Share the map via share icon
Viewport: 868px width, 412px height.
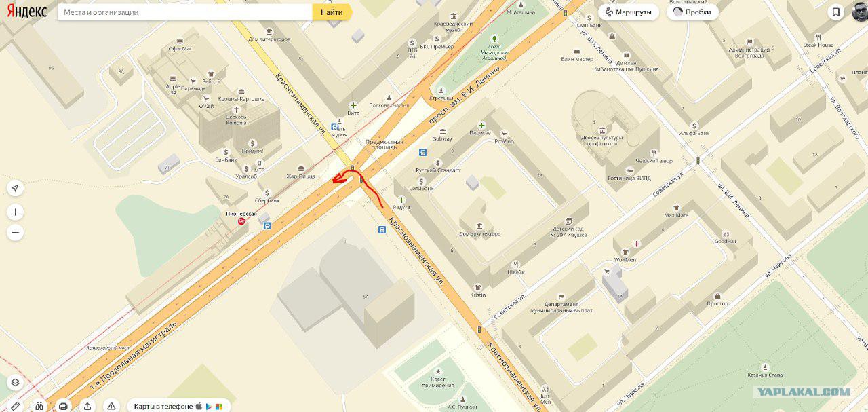pyautogui.click(x=87, y=406)
